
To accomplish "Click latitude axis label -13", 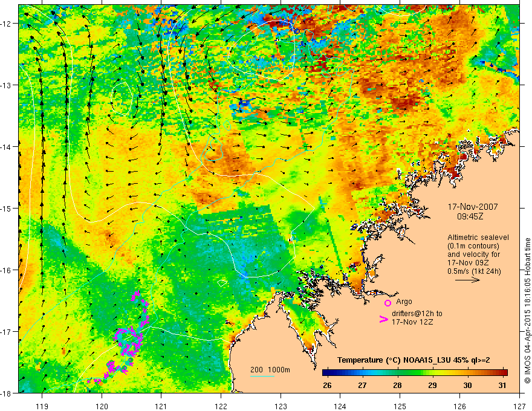I will (x=7, y=85).
